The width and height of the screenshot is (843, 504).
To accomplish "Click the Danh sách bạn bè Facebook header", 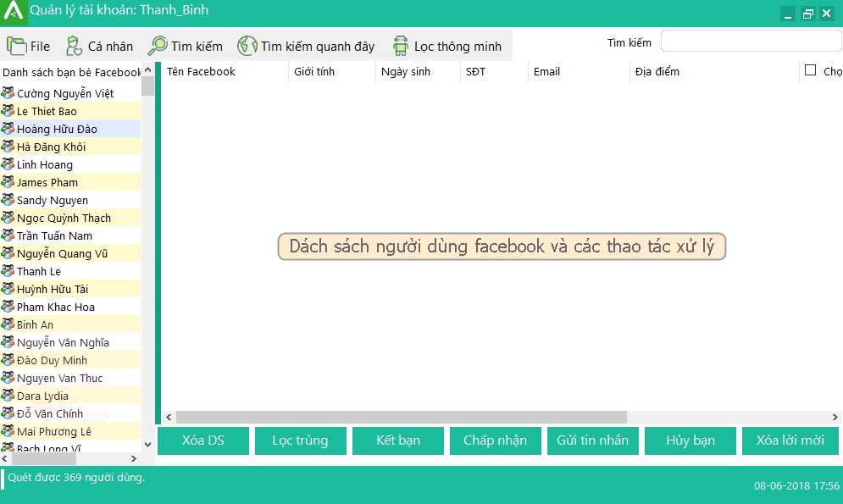I will click(71, 72).
